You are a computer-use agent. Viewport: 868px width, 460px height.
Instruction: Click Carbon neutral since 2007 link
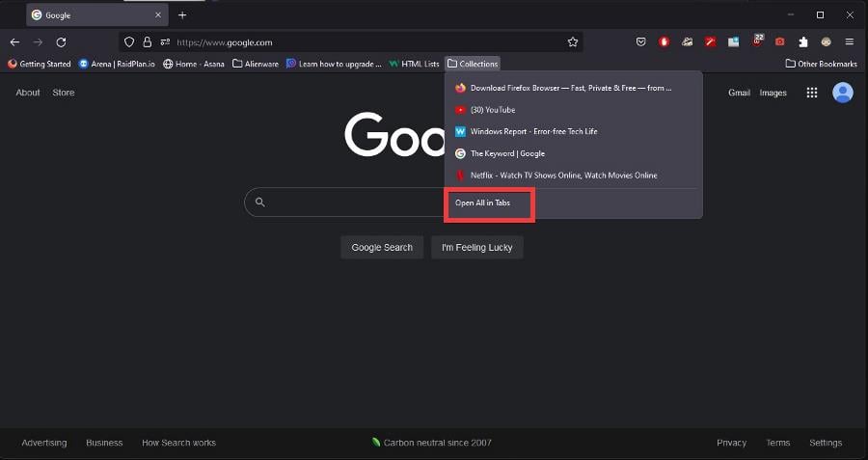pyautogui.click(x=431, y=443)
